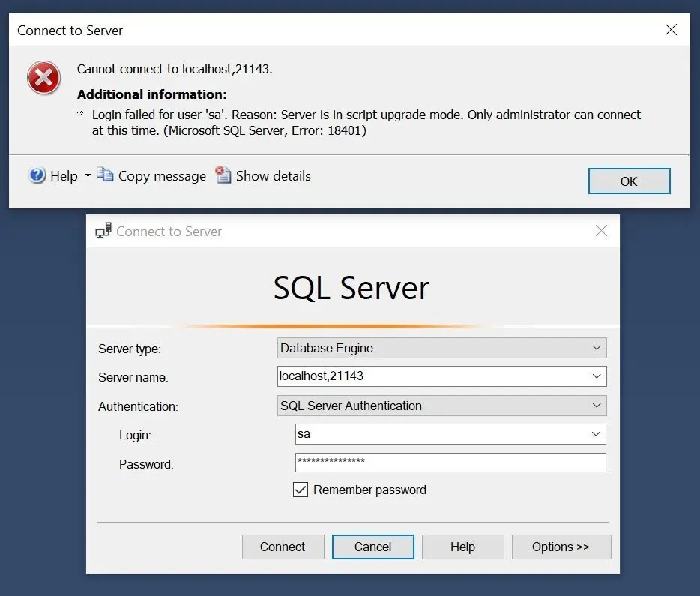Click the additional information tree arrow icon

(x=79, y=111)
